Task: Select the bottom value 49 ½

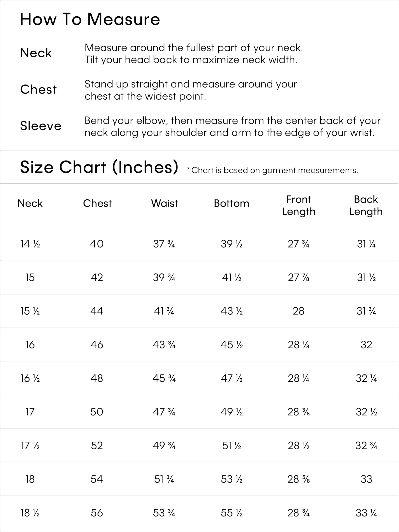Action: (232, 412)
